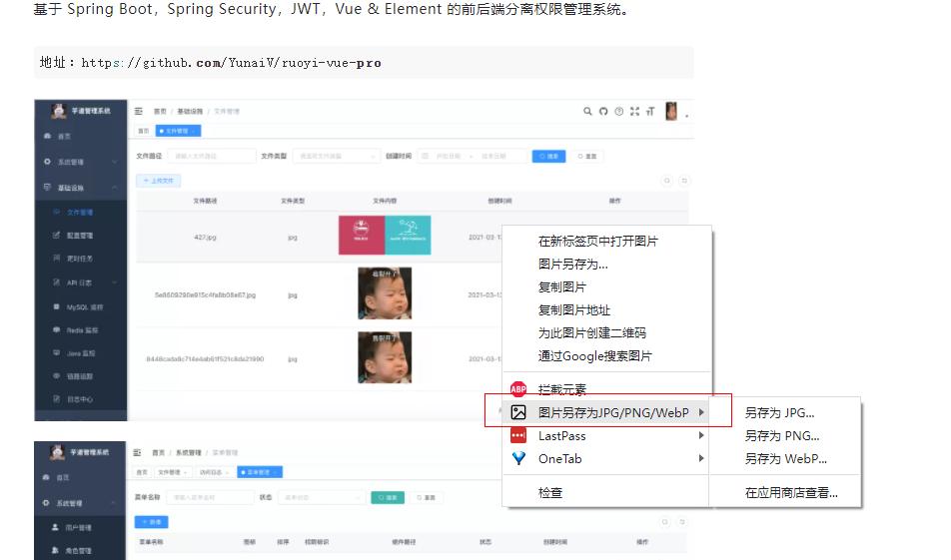Select the active 文件管理 tab in upper screenshot
The width and height of the screenshot is (951, 560).
click(178, 131)
